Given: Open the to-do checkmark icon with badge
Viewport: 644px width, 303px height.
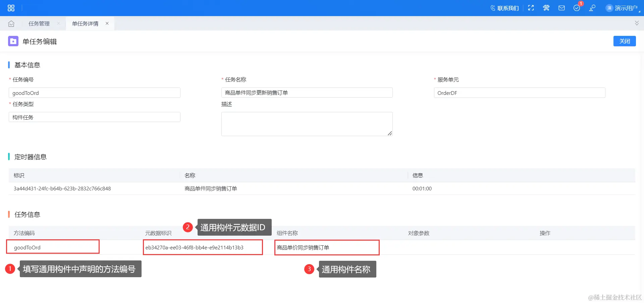Looking at the screenshot, I should coord(577,8).
